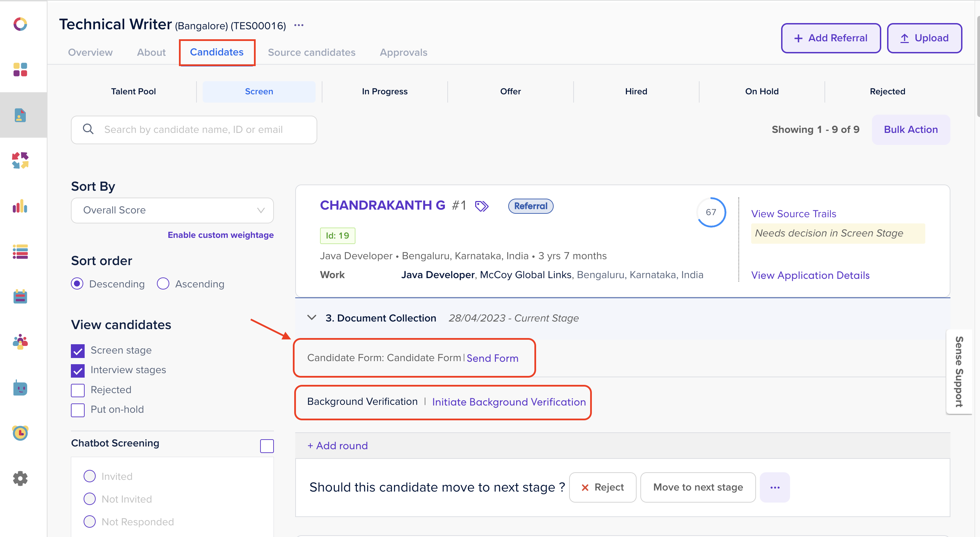
Task: Open CHANDRAKANTH G candidate name
Action: 382,206
